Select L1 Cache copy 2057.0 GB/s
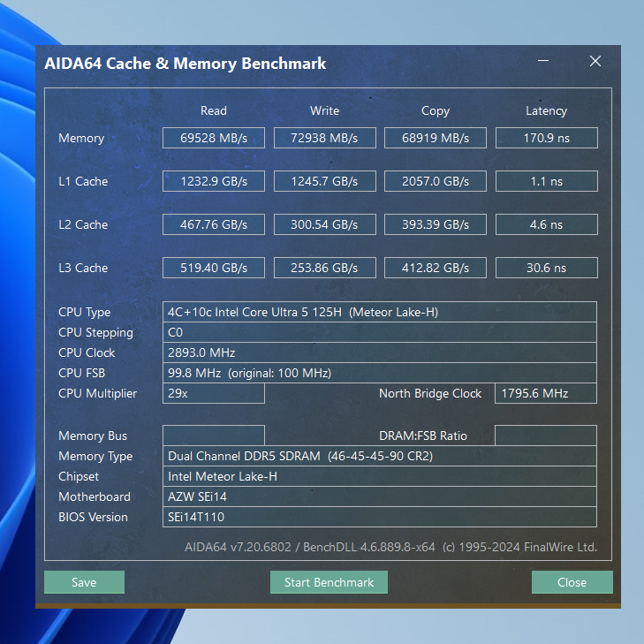This screenshot has height=644, width=644. point(436,181)
